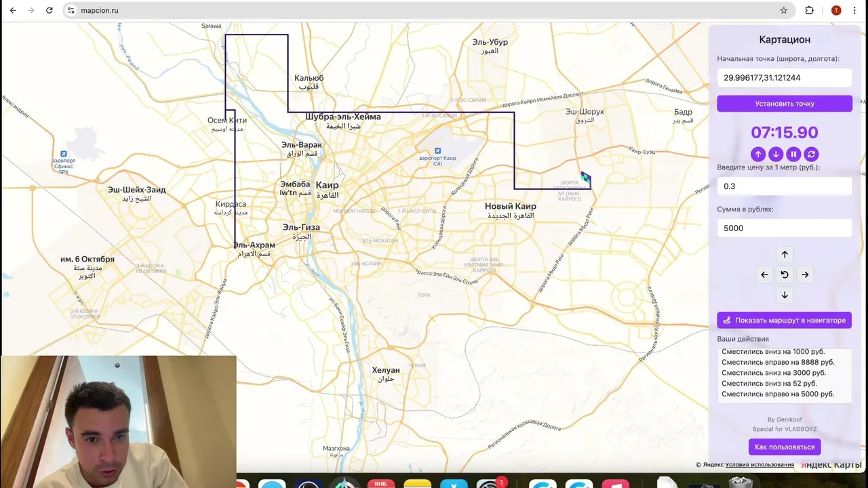
Task: Click the 07:15.90 timer display
Action: tap(785, 132)
